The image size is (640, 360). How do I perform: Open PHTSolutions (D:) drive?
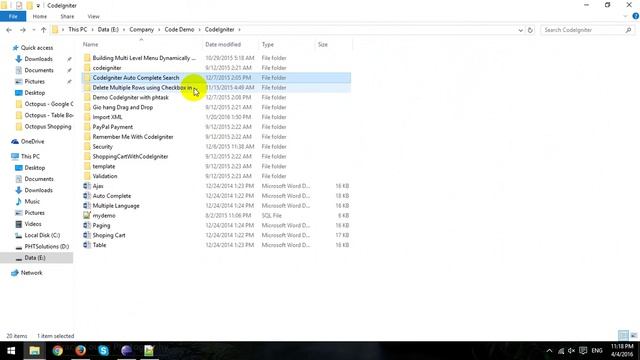point(46,247)
